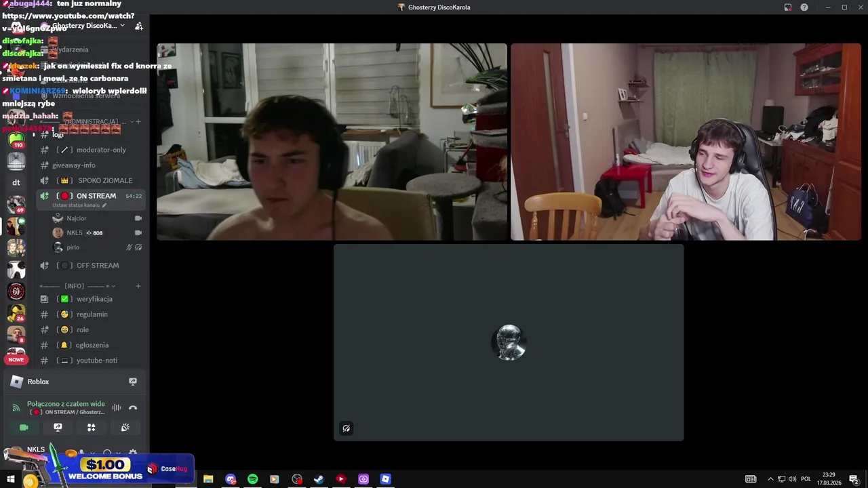Select the ON STREAM voice channel
The width and height of the screenshot is (868, 488).
(x=90, y=196)
